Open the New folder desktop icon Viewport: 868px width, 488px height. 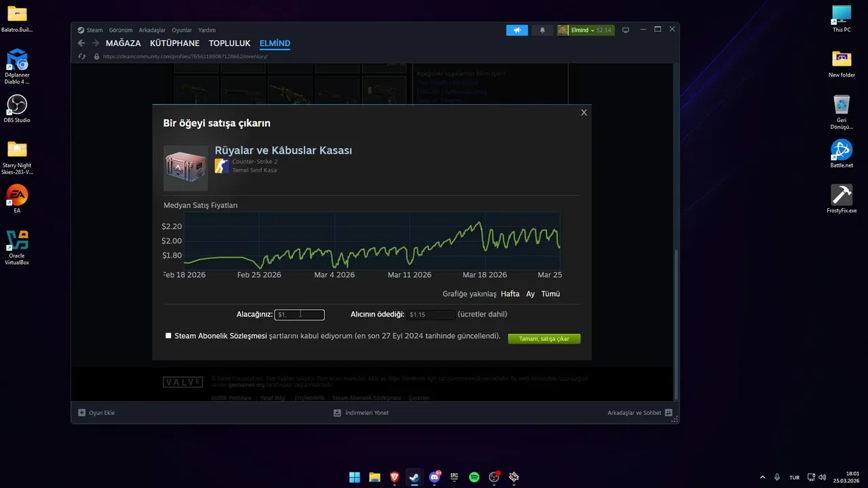pos(842,64)
